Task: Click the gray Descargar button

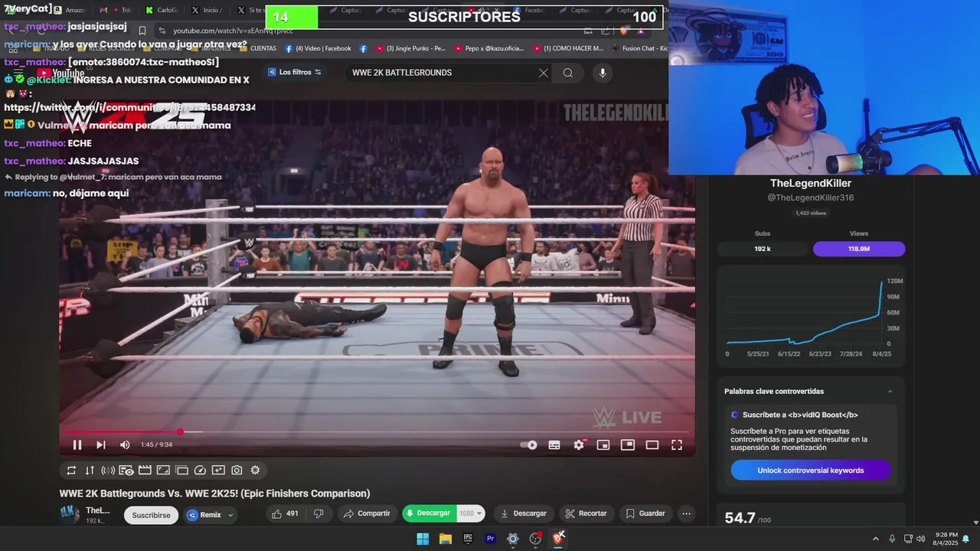Action: (524, 514)
